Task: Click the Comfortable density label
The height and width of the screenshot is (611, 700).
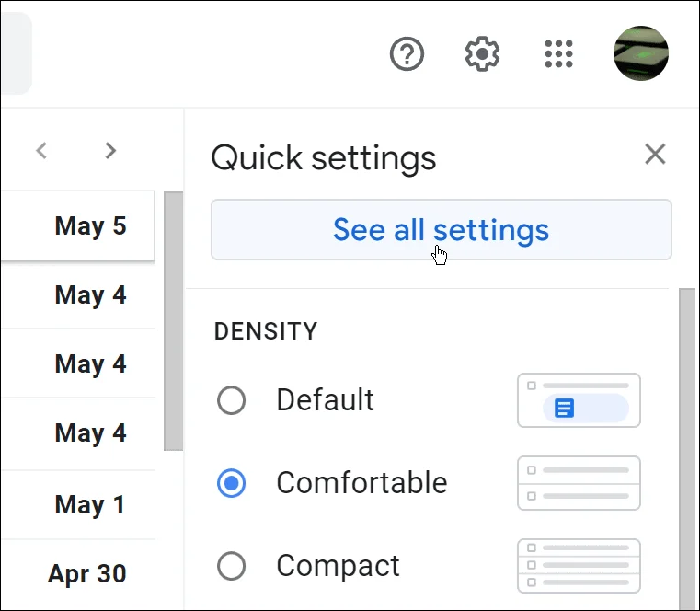Action: 361,483
